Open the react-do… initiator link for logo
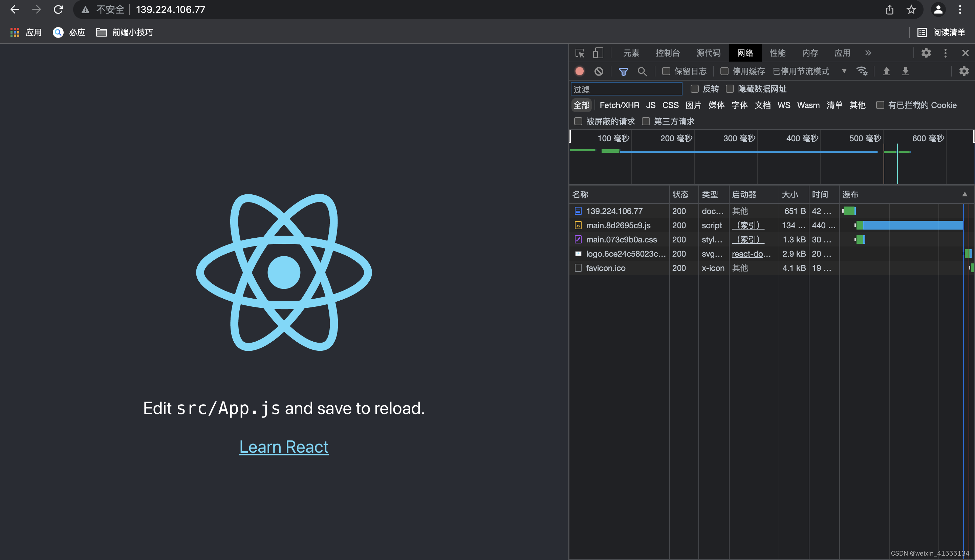The height and width of the screenshot is (560, 975). (751, 254)
